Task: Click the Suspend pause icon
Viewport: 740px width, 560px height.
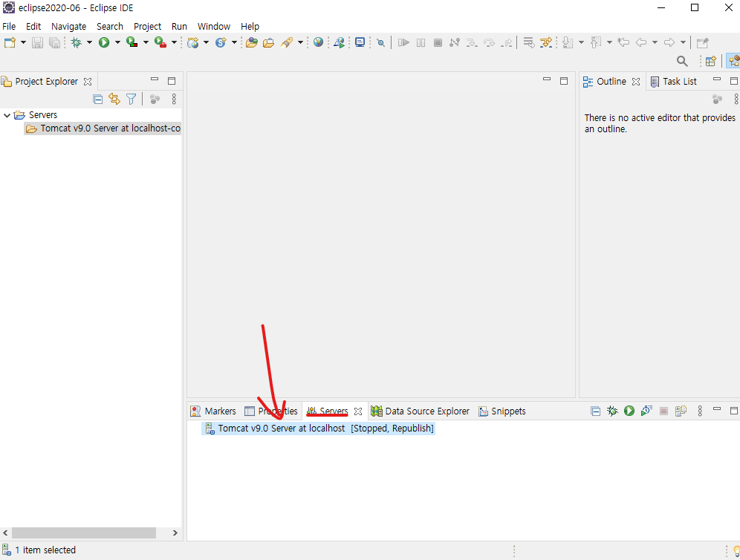Action: coord(421,42)
